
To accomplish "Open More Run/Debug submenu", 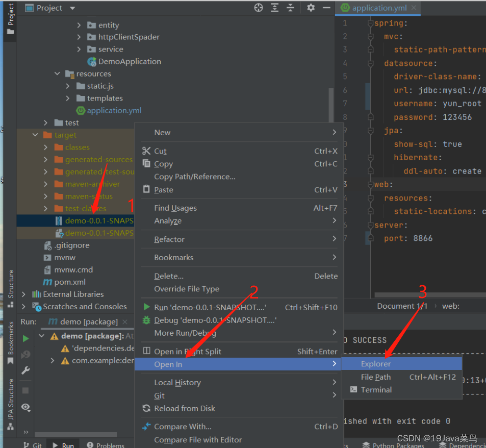I will click(x=239, y=333).
